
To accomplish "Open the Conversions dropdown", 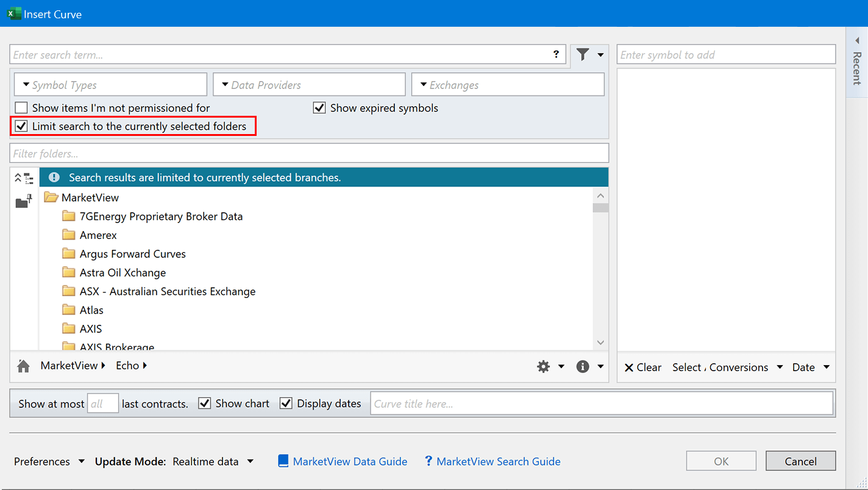I will coord(746,367).
